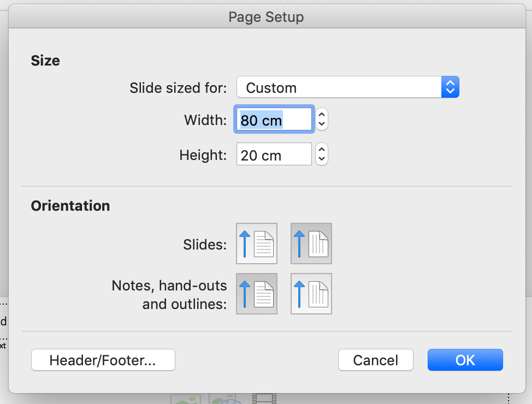Open the 'Slide sized for' dropdown

348,87
